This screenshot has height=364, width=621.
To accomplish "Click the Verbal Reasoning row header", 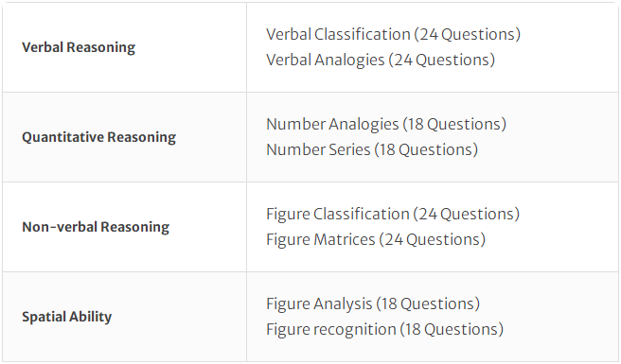I will coord(79,47).
